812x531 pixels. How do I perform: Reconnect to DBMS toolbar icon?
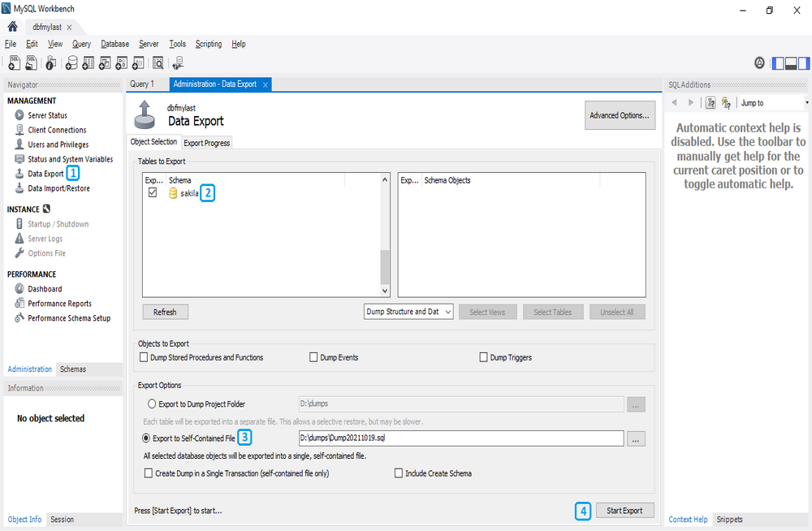point(178,63)
